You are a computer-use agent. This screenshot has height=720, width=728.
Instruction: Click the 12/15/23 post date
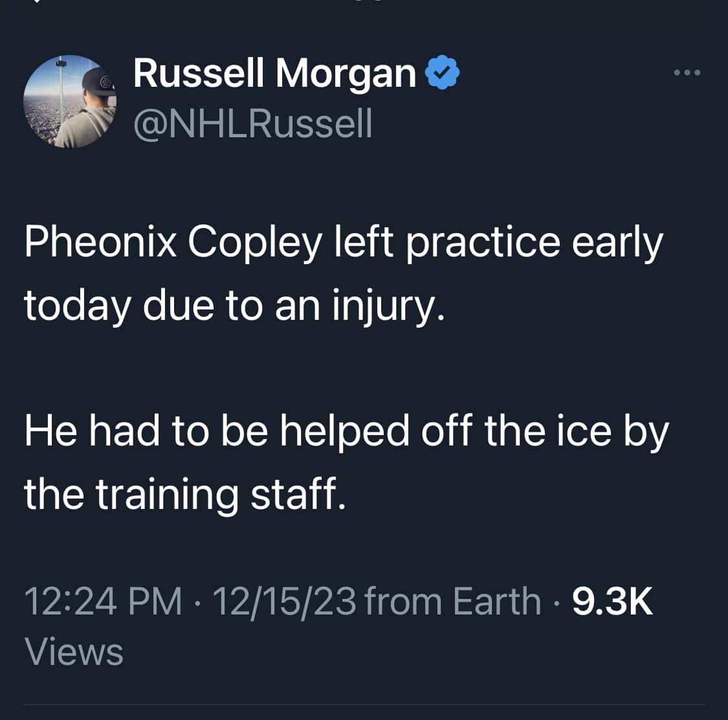coord(284,602)
